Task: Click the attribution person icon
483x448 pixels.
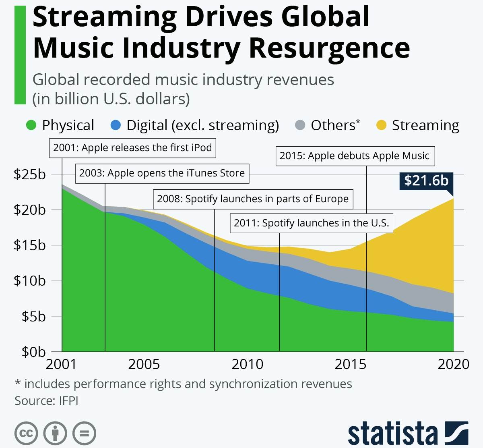Action: point(55,433)
